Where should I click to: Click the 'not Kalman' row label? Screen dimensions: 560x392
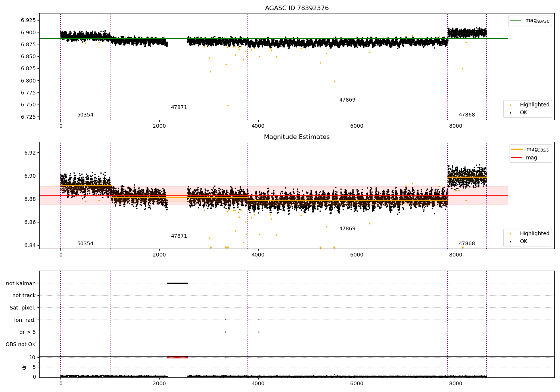point(21,283)
